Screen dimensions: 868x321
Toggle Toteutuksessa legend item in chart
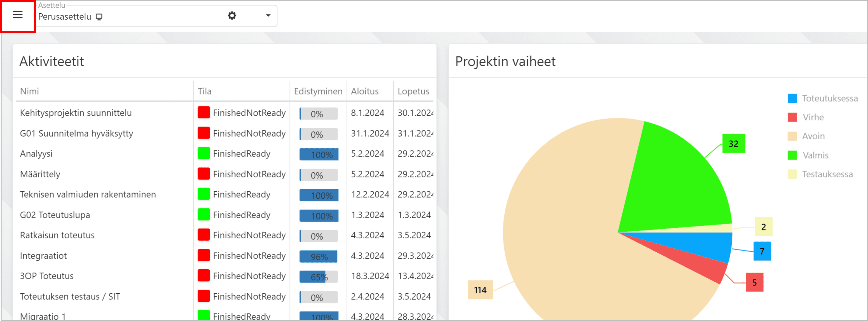829,98
